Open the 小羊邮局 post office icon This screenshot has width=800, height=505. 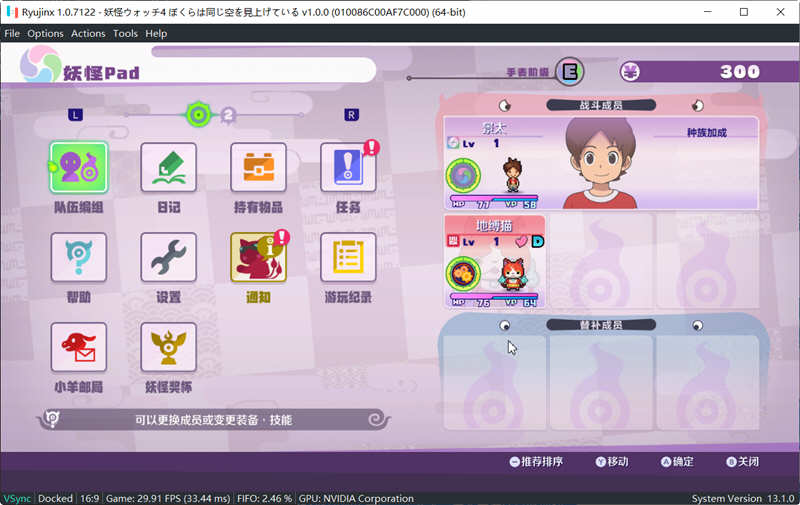tap(79, 347)
